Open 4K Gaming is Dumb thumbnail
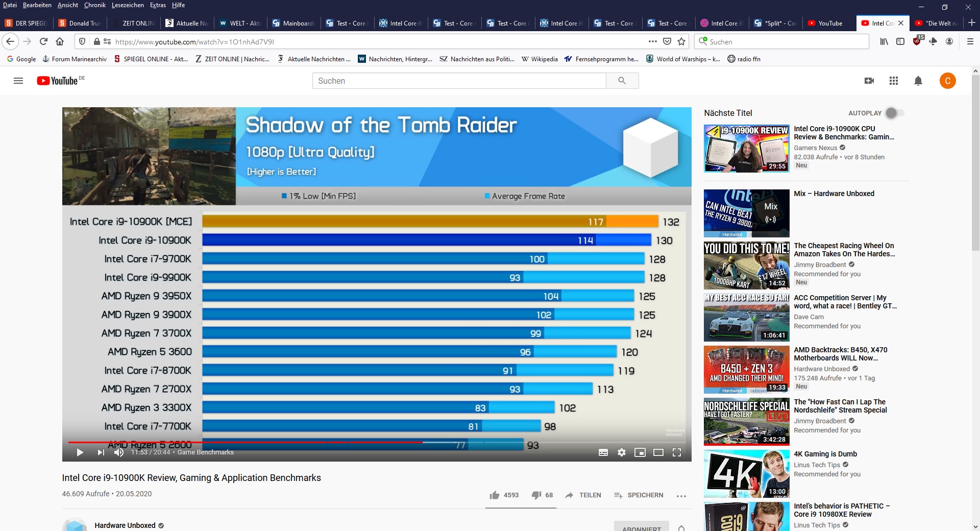Image resolution: width=980 pixels, height=531 pixels. pos(747,473)
